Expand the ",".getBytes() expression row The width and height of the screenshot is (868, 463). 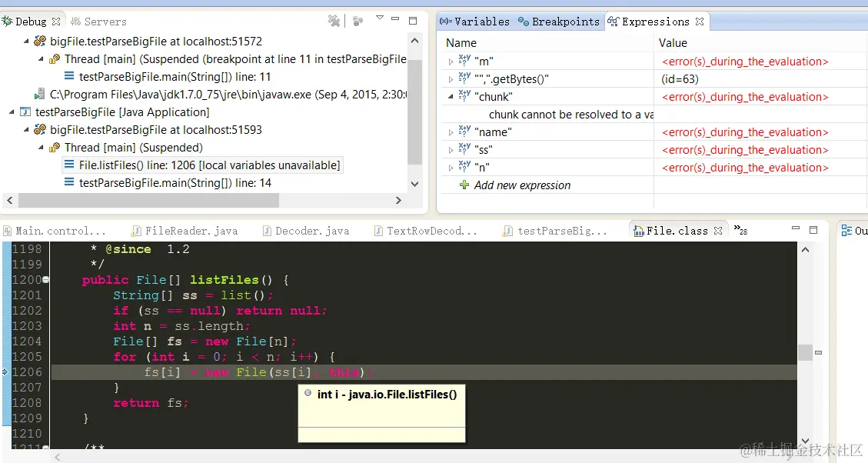pyautogui.click(x=451, y=79)
